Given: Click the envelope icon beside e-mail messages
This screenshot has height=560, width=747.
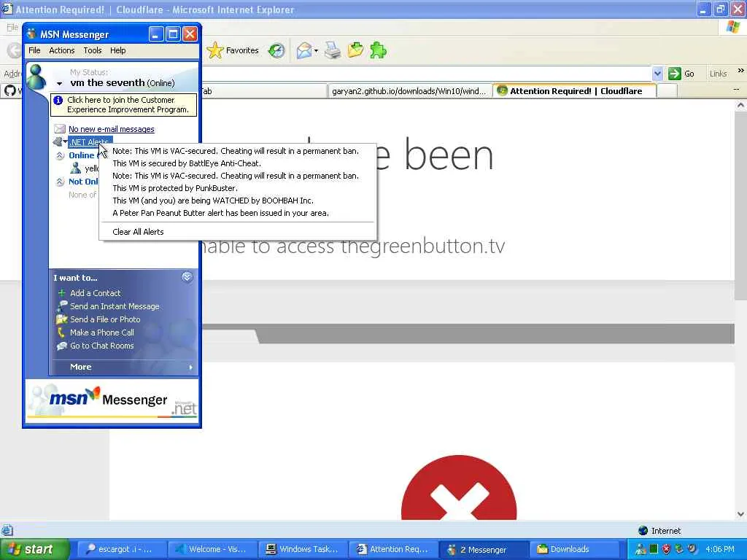Looking at the screenshot, I should point(60,128).
